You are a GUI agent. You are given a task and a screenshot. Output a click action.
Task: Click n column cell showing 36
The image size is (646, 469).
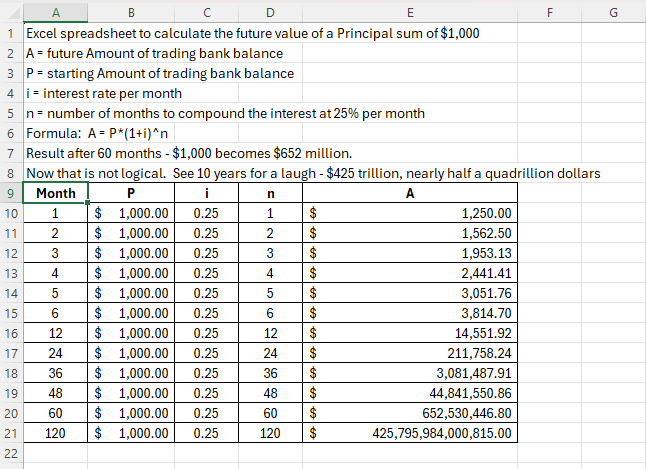pos(270,373)
